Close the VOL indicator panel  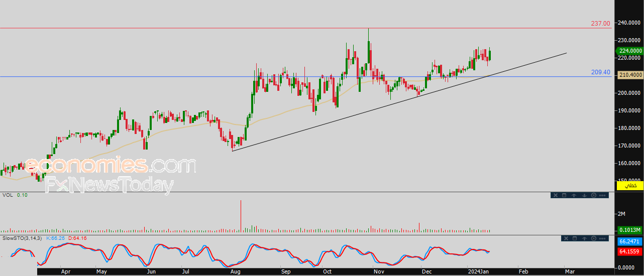(556, 195)
